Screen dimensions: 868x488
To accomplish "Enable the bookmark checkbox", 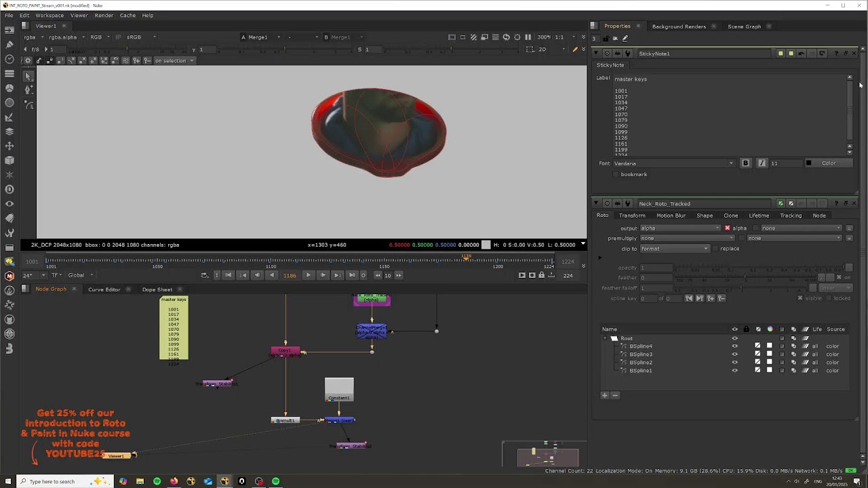I will tap(616, 175).
